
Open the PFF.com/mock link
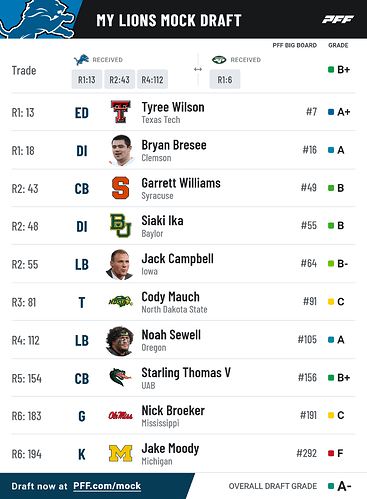[x=107, y=486]
